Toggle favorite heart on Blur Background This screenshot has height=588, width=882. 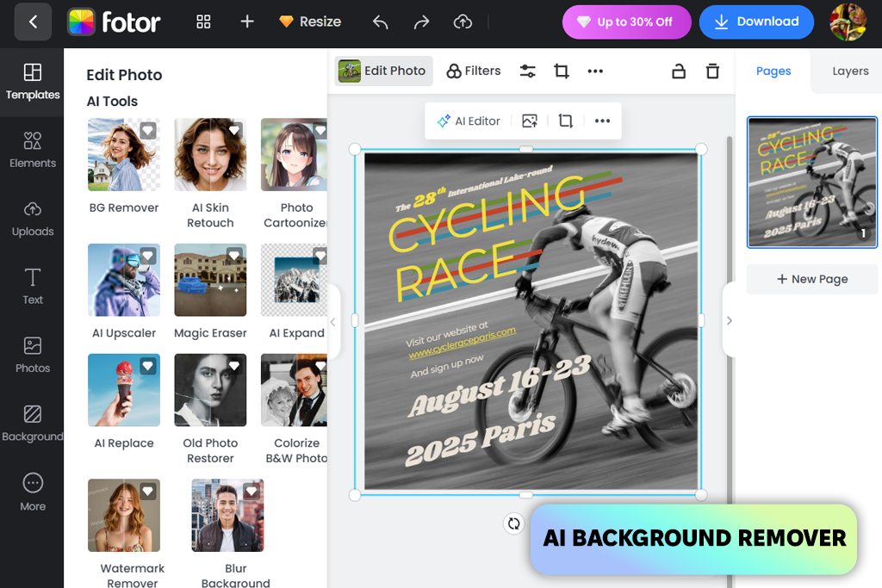tap(252, 492)
